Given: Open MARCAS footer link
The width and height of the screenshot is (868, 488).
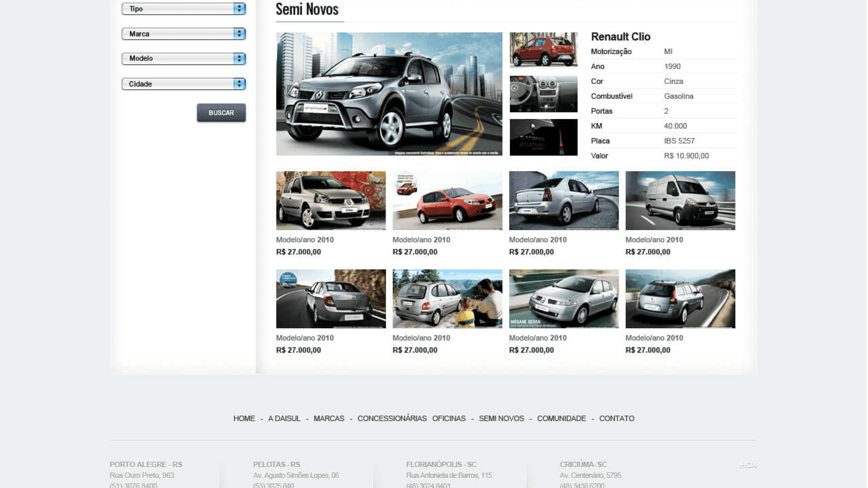Looking at the screenshot, I should (329, 418).
